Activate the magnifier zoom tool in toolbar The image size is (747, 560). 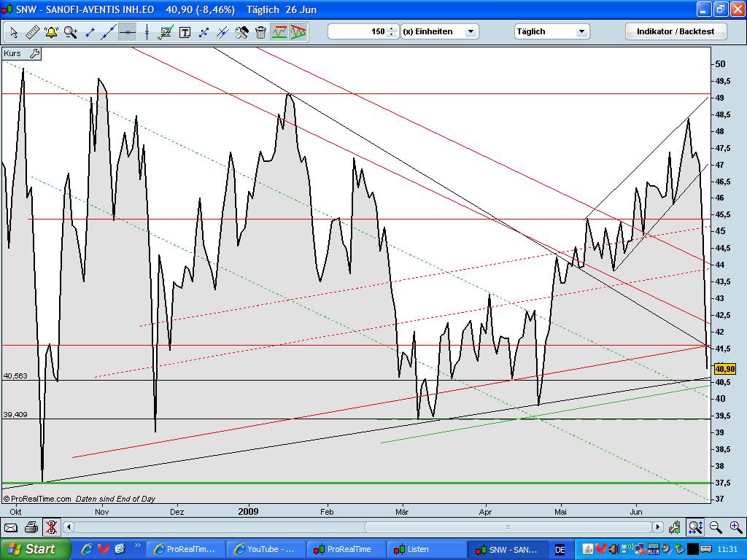(x=71, y=32)
